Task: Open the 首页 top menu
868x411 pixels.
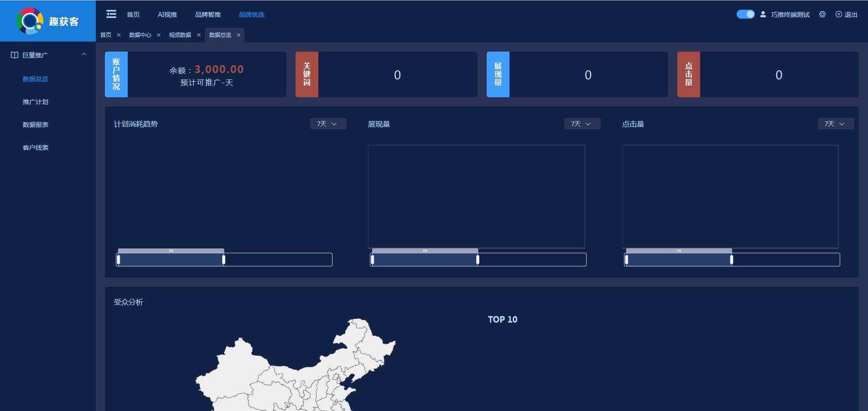Action: [x=133, y=15]
